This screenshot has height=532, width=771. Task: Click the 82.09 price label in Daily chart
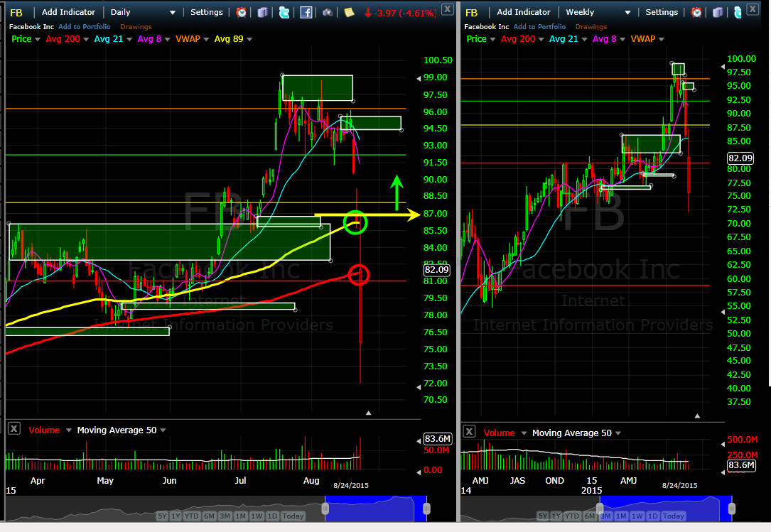tap(436, 269)
